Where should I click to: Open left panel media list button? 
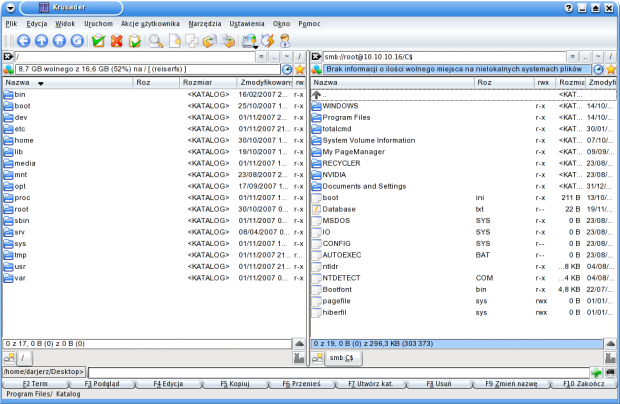[x=9, y=69]
